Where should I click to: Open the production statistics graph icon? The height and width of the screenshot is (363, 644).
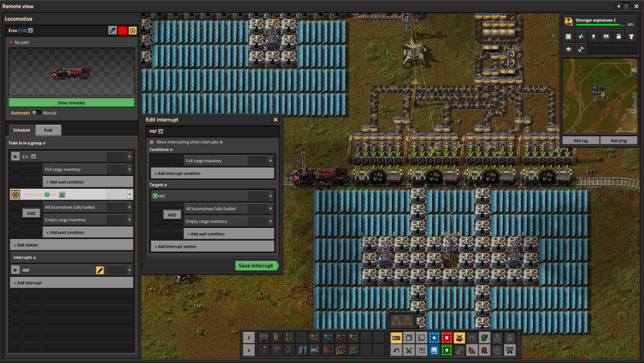pos(581,37)
